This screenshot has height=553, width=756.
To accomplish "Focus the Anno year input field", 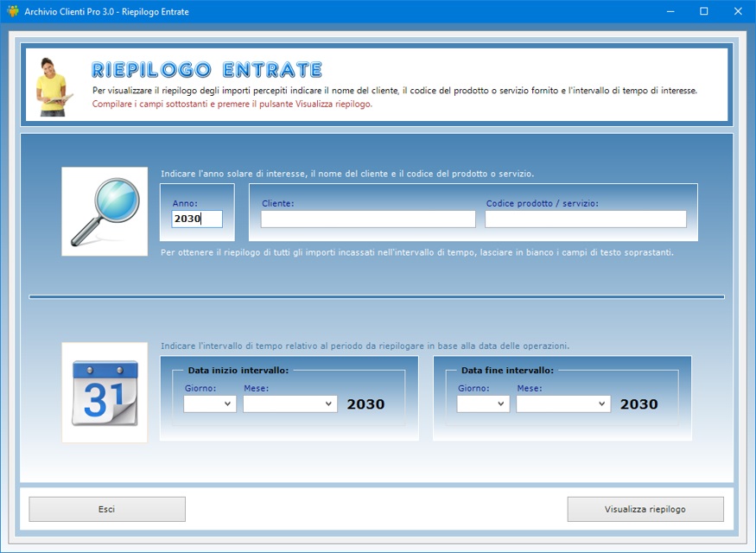I will point(197,219).
